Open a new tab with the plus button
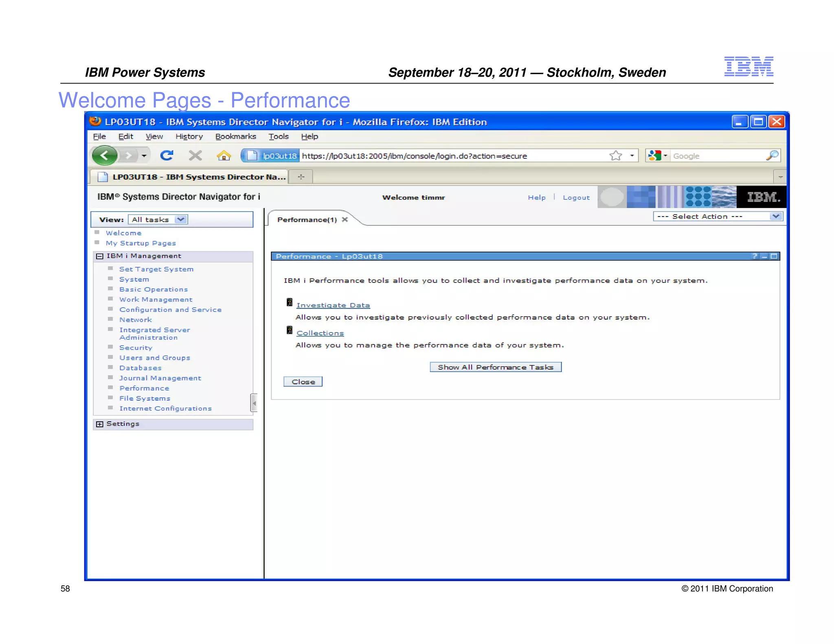Image resolution: width=834 pixels, height=644 pixels. (x=301, y=177)
